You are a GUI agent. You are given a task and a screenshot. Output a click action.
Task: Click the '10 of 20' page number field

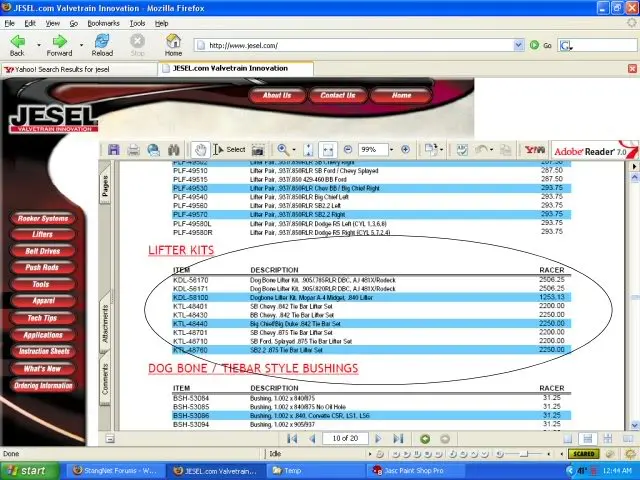point(345,438)
